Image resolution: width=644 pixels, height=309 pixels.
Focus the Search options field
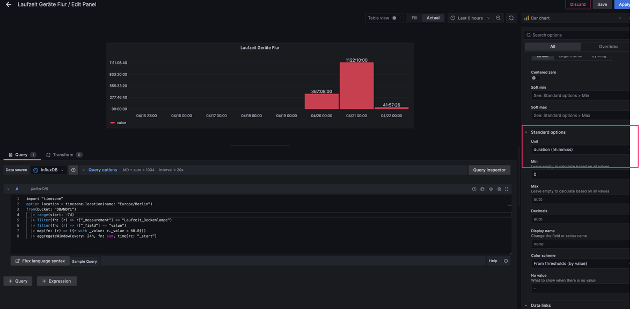(x=577, y=35)
